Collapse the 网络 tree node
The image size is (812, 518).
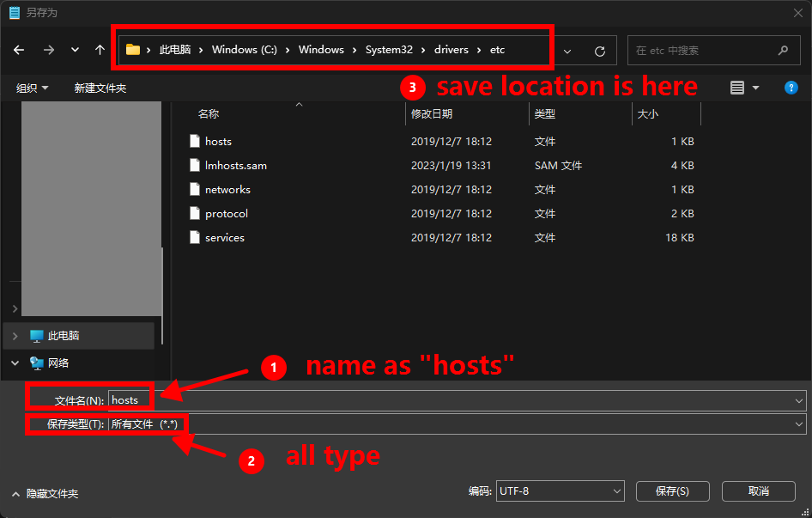tap(15, 363)
